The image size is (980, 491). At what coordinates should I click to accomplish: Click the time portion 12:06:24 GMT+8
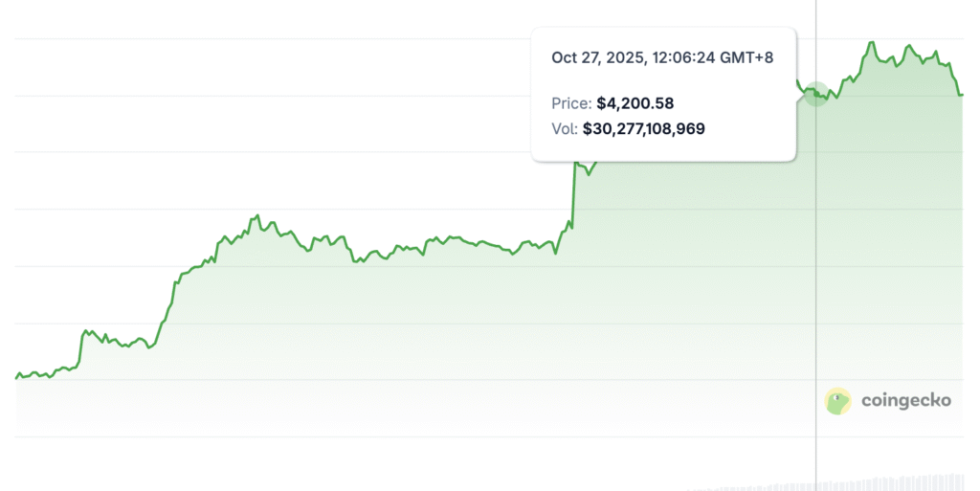[713, 57]
